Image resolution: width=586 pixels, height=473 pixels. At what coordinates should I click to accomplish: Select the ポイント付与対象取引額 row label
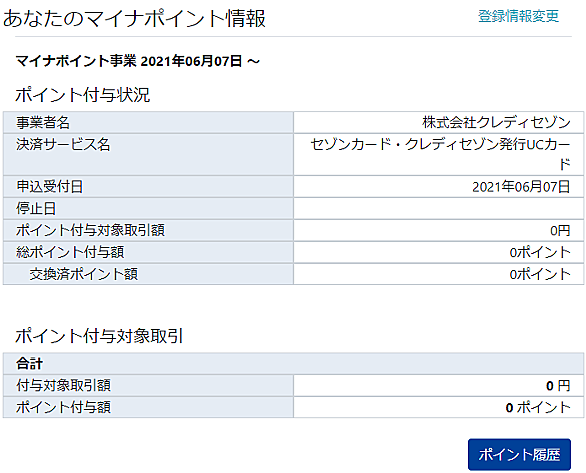[x=90, y=230]
